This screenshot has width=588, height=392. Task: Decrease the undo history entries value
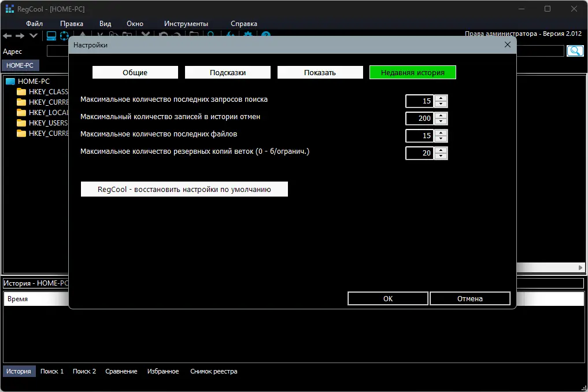pyautogui.click(x=441, y=121)
